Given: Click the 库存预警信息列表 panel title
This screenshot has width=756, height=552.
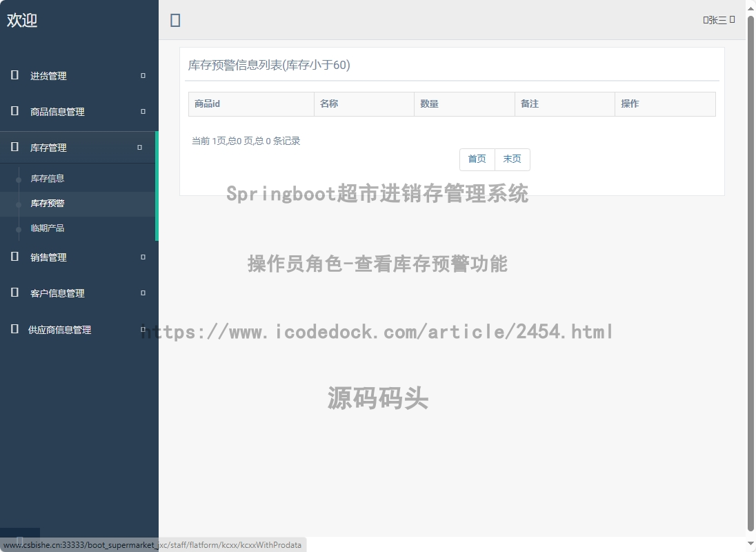Looking at the screenshot, I should 269,65.
